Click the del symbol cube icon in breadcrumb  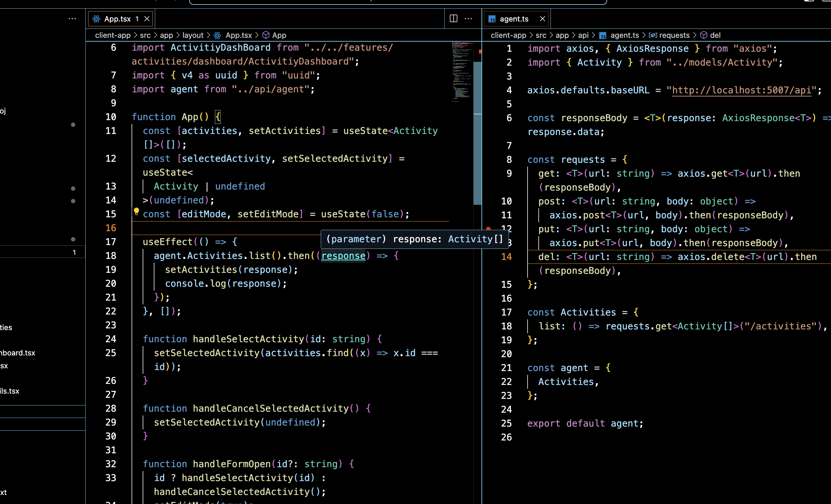pos(704,35)
